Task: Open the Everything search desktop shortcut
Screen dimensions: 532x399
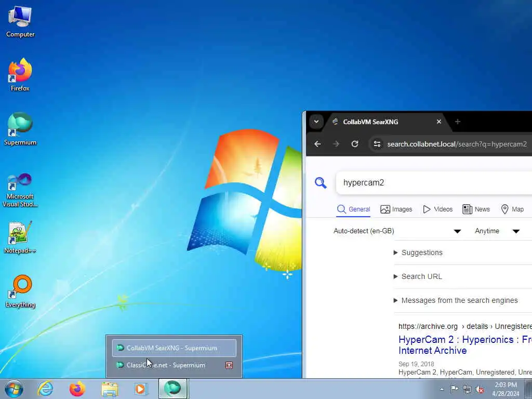Action: pyautogui.click(x=20, y=292)
